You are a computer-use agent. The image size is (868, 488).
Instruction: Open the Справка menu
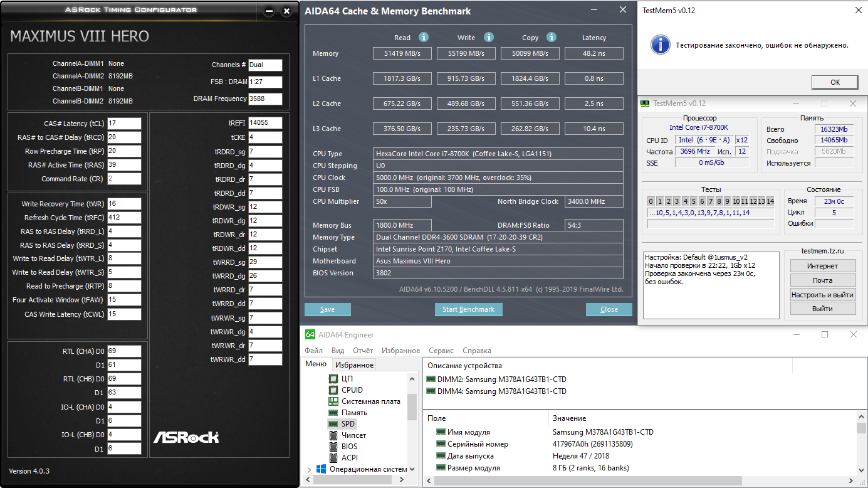pos(477,351)
